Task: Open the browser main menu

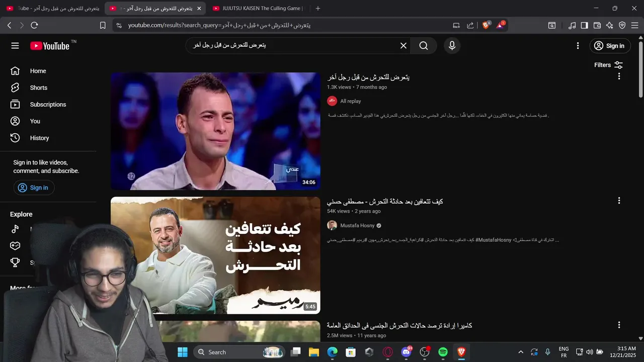Action: point(635,25)
